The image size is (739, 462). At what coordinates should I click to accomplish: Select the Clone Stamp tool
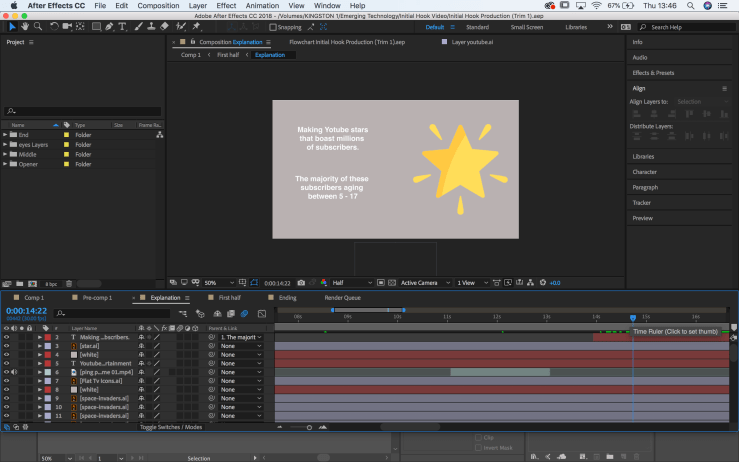(151, 27)
